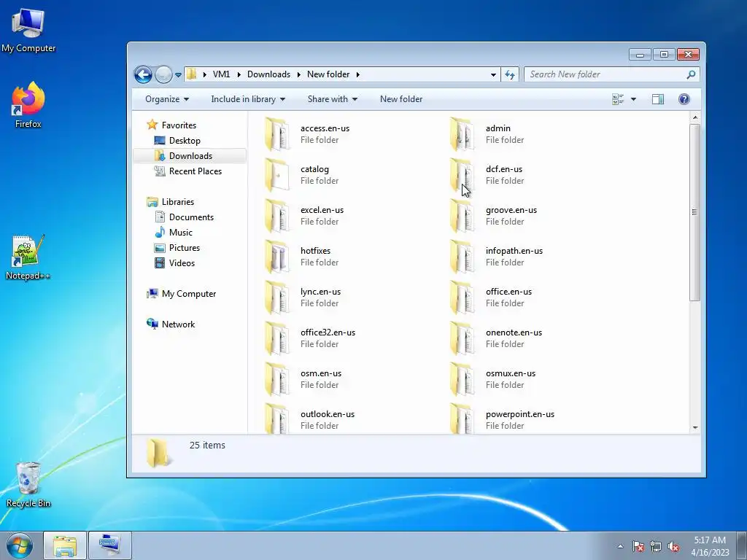Open the view options dropdown arrow
The width and height of the screenshot is (747, 560).
point(634,99)
